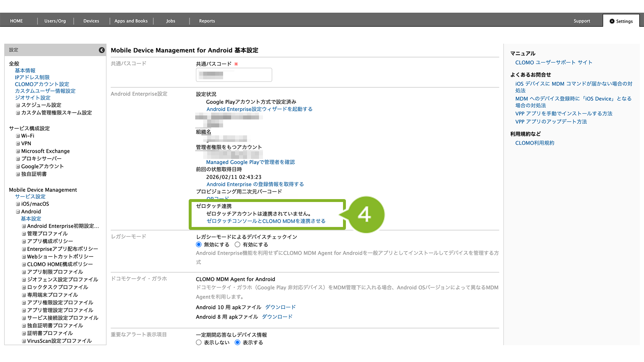Image resolution: width=644 pixels, height=362 pixels.
Task: Expand the 管理プロファイル tree item
Action: (24, 234)
